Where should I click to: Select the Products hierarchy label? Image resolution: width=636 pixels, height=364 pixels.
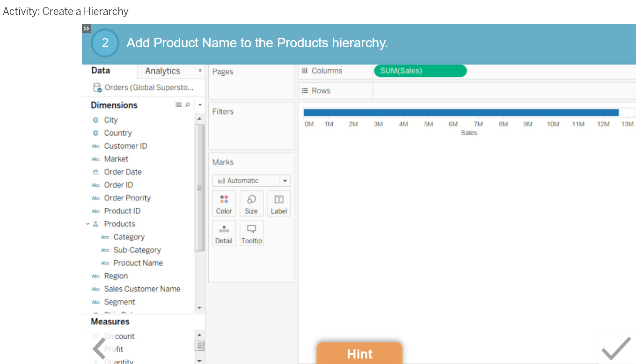pos(119,224)
